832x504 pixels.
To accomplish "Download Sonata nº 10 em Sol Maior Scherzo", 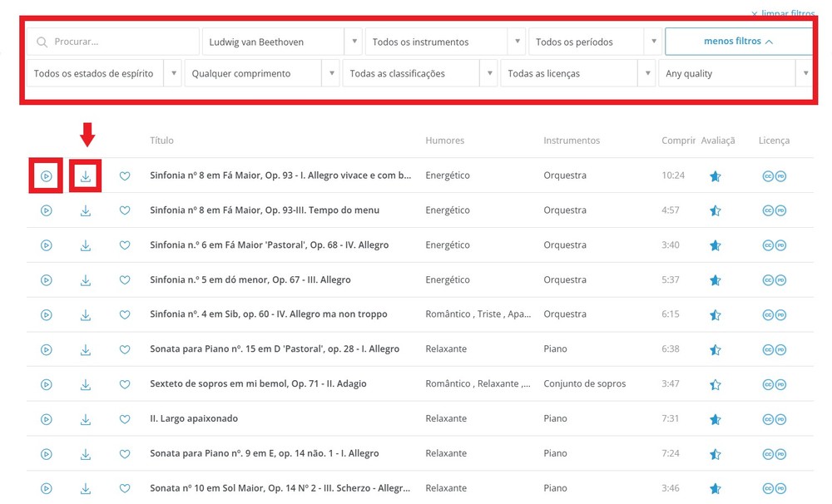I will (x=86, y=488).
